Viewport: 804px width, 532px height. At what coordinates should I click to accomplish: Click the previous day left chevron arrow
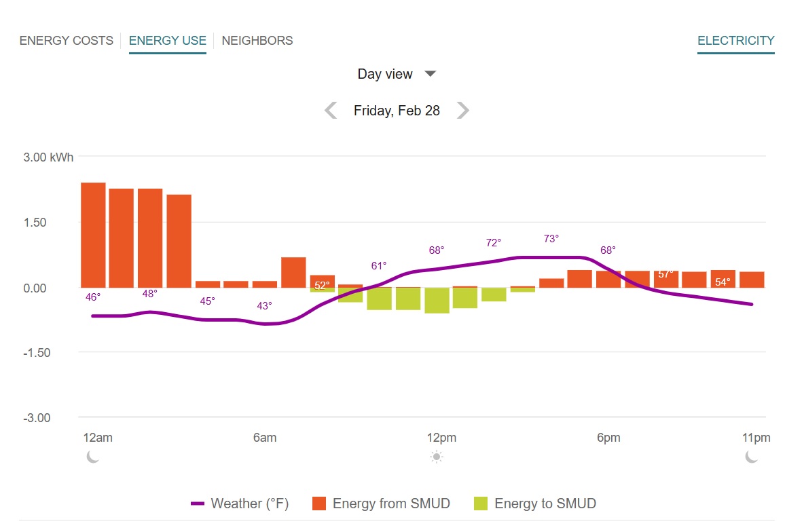[x=331, y=111]
